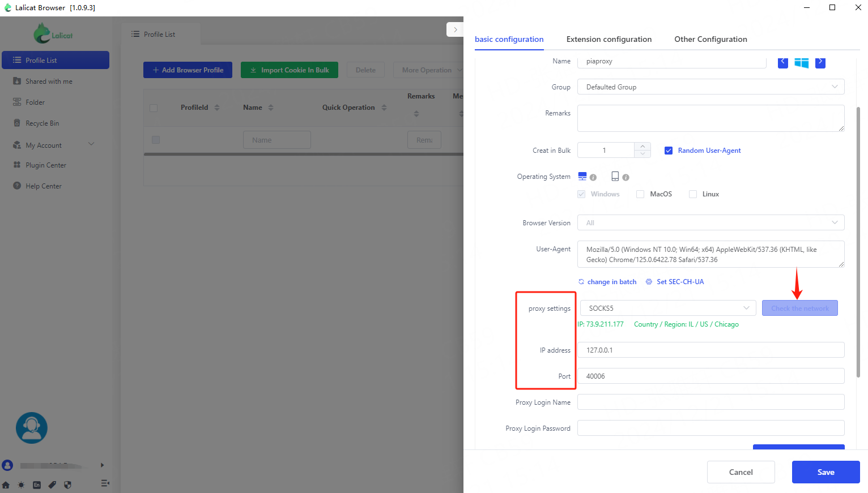868x493 pixels.
Task: Open the customer support headset avatar
Action: [32, 428]
